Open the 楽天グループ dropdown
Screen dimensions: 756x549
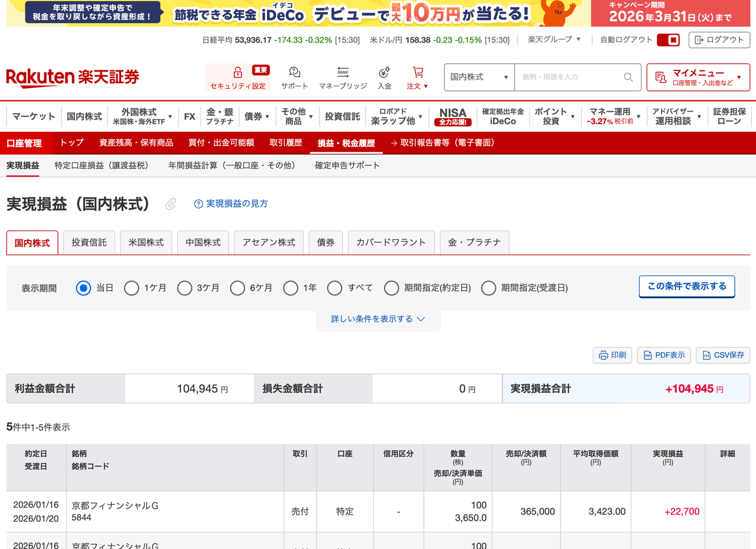553,40
